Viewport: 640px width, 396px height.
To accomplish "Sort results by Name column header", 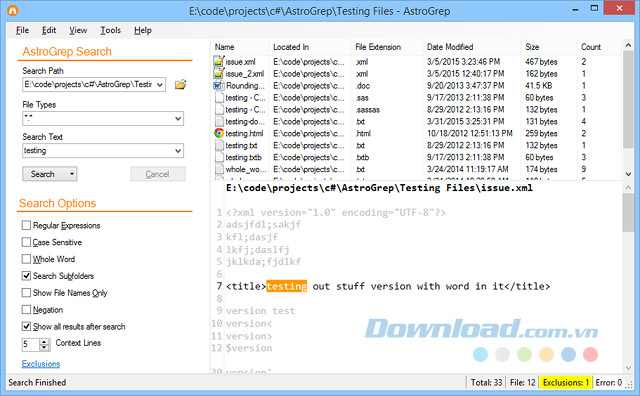I will tap(240, 47).
